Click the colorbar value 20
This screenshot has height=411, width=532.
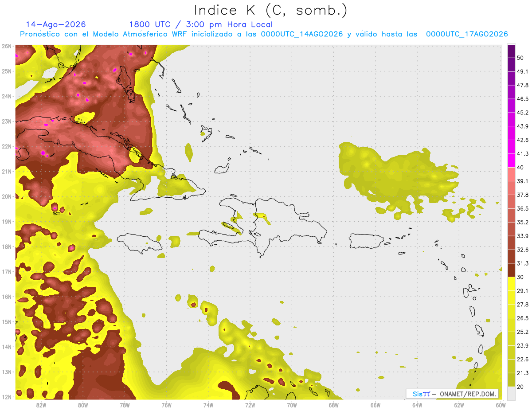pos(520,387)
